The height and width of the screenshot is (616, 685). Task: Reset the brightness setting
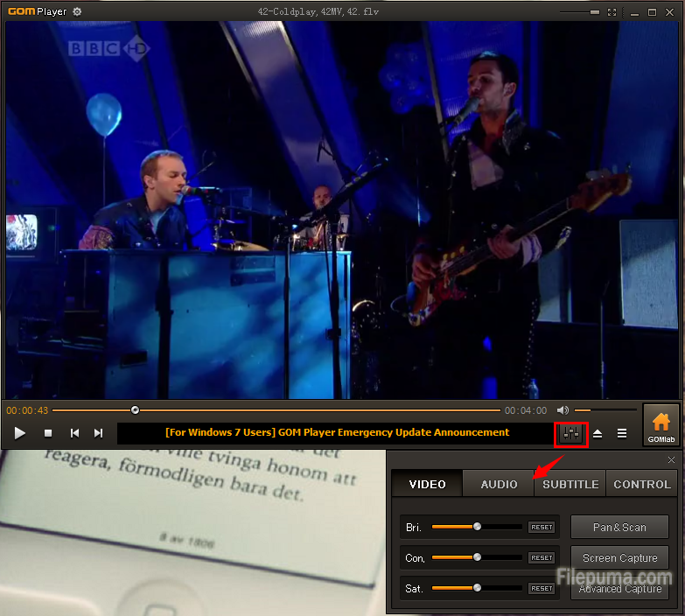542,528
